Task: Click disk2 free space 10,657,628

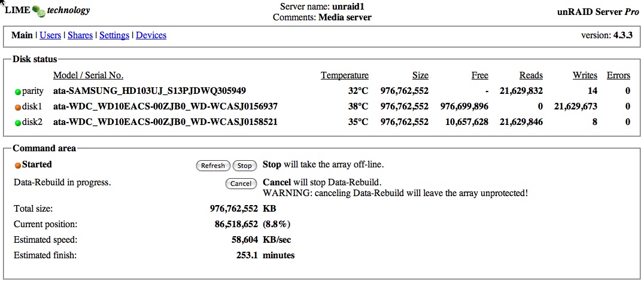Action: (x=467, y=122)
